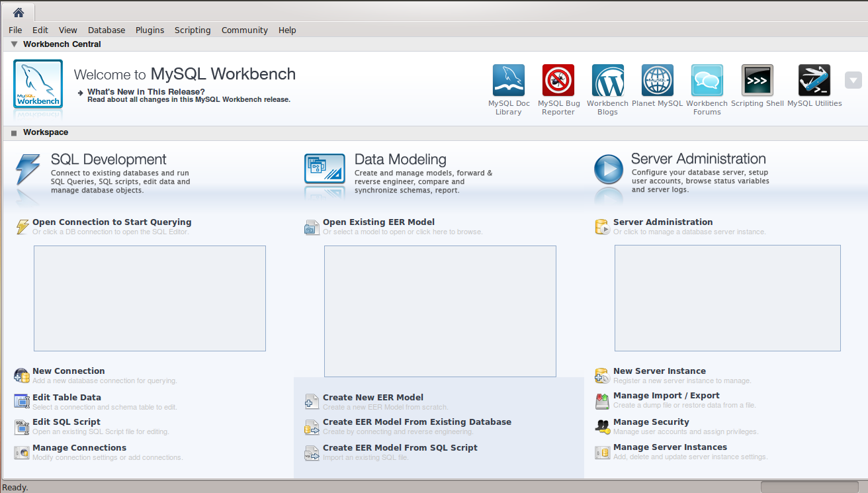Viewport: 868px width, 493px height.
Task: Launch the Scripting Shell icon
Action: click(x=758, y=81)
